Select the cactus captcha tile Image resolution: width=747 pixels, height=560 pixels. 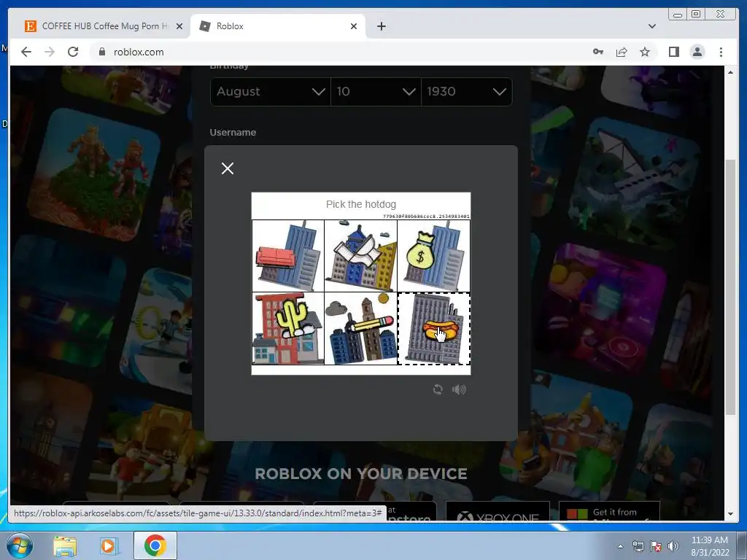click(x=287, y=329)
